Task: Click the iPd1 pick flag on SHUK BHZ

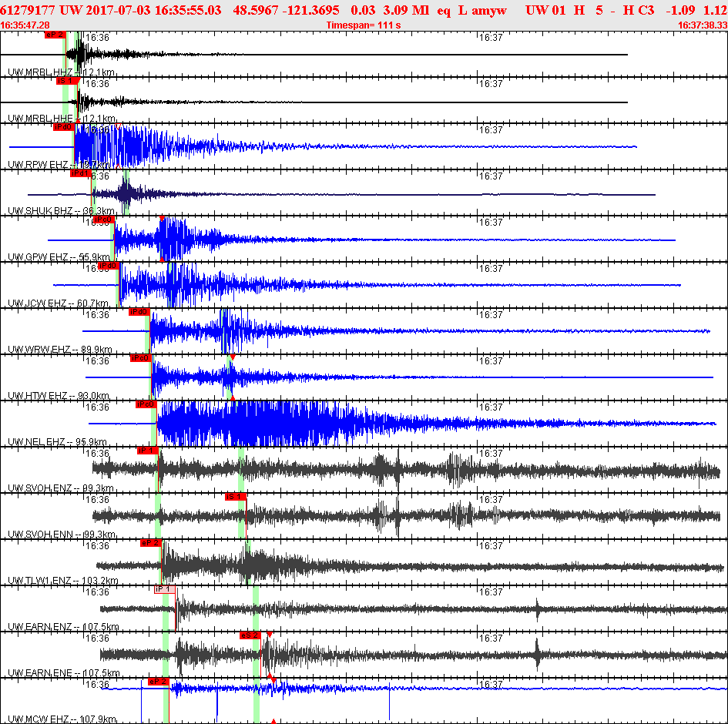Action: (80, 173)
